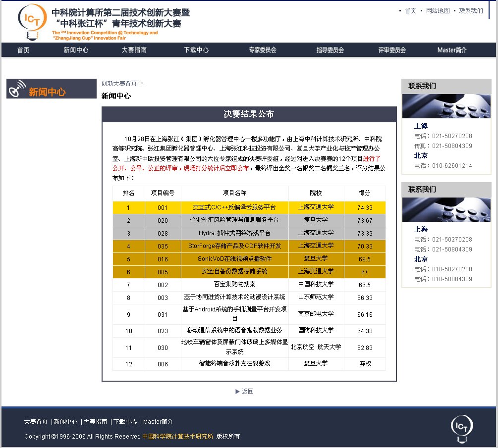Viewport: 498px width, 448px height.
Task: Click 网站地图 link at top right
Action: [438, 11]
